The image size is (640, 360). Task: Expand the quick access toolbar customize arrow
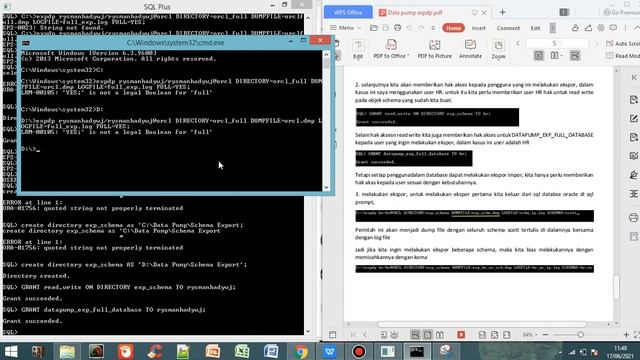point(433,28)
